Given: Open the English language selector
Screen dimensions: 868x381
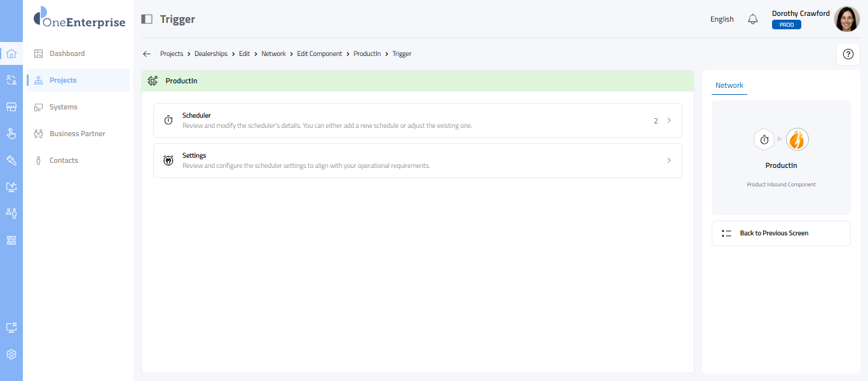Looking at the screenshot, I should click(722, 19).
